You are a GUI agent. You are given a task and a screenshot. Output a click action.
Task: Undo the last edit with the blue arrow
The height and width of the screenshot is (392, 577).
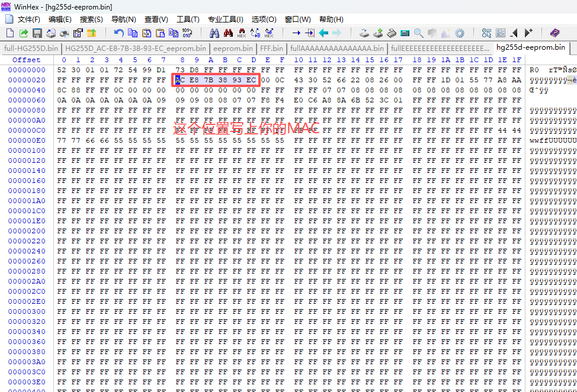[118, 33]
